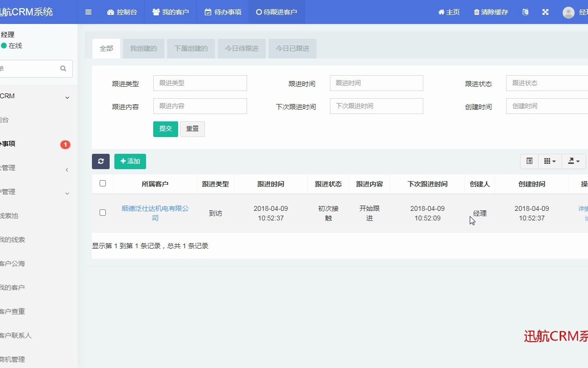This screenshot has width=588, height=368.
Task: Switch to card view using the list icon
Action: click(x=529, y=161)
